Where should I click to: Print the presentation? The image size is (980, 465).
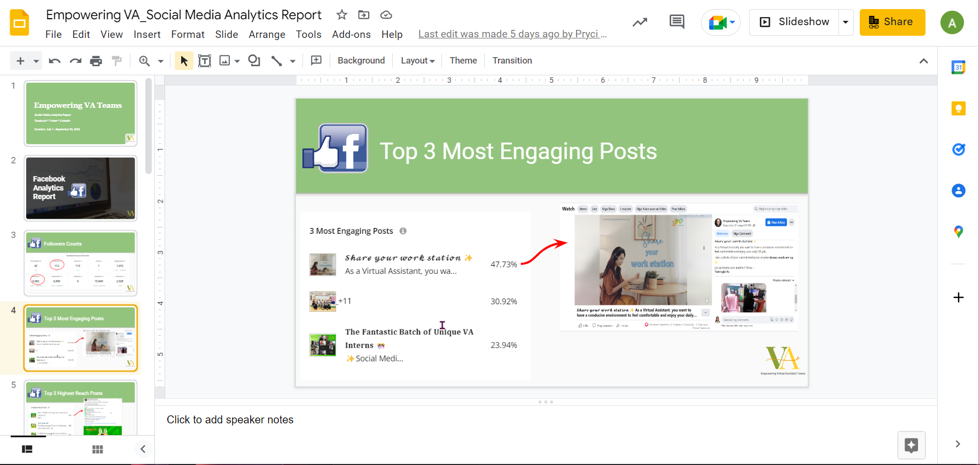tap(96, 61)
